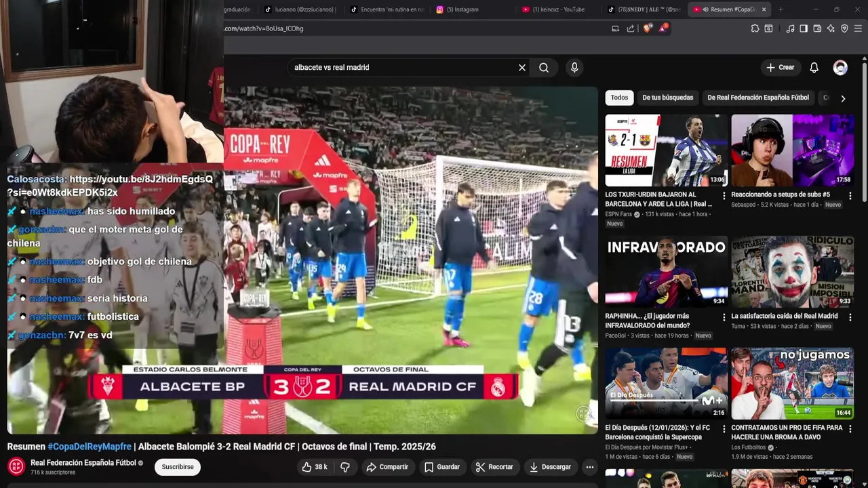Screen dimensions: 868x488
Task: Open the Brave VPN shield icon
Action: click(x=844, y=28)
